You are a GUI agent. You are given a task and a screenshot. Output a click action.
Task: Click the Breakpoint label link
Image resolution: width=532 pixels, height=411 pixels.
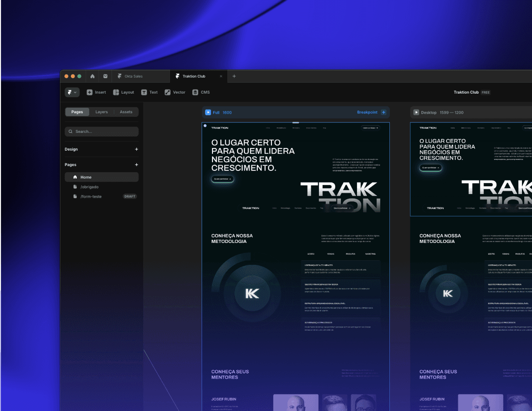coord(367,112)
